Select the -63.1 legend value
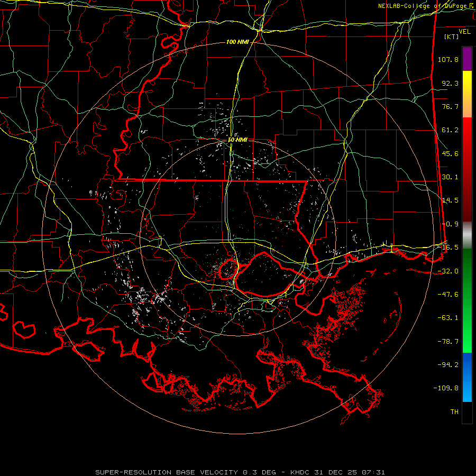This screenshot has height=476, width=476. [x=448, y=318]
